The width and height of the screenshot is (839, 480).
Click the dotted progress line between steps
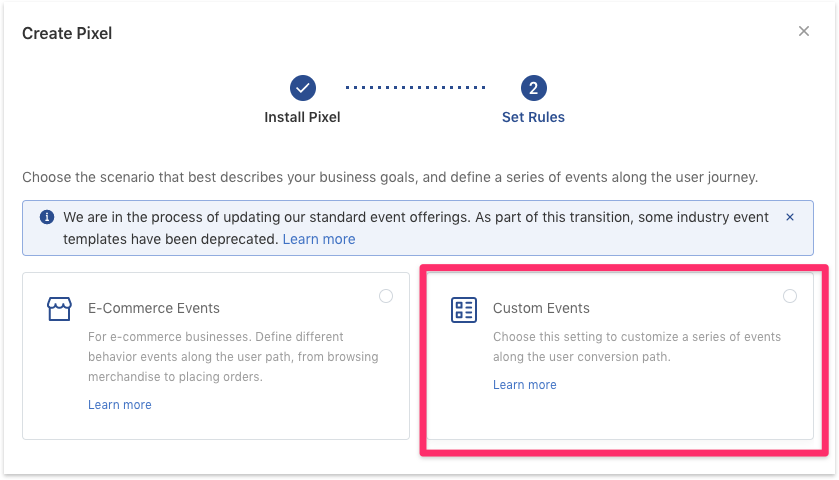416,88
